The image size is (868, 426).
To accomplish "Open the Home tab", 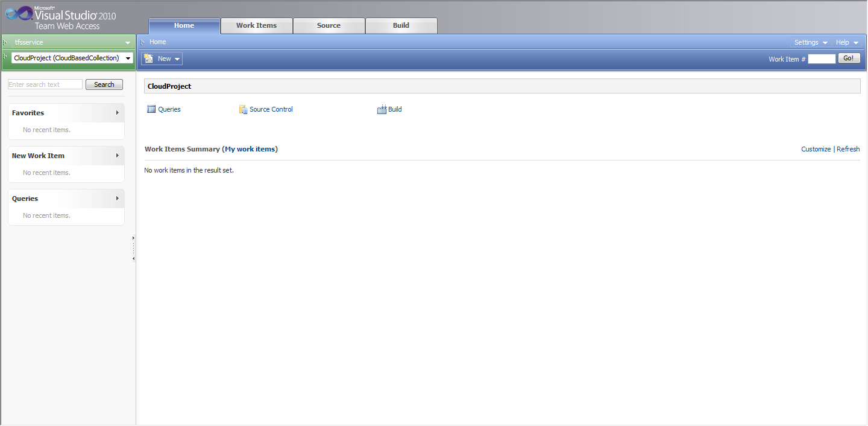I will pyautogui.click(x=184, y=26).
